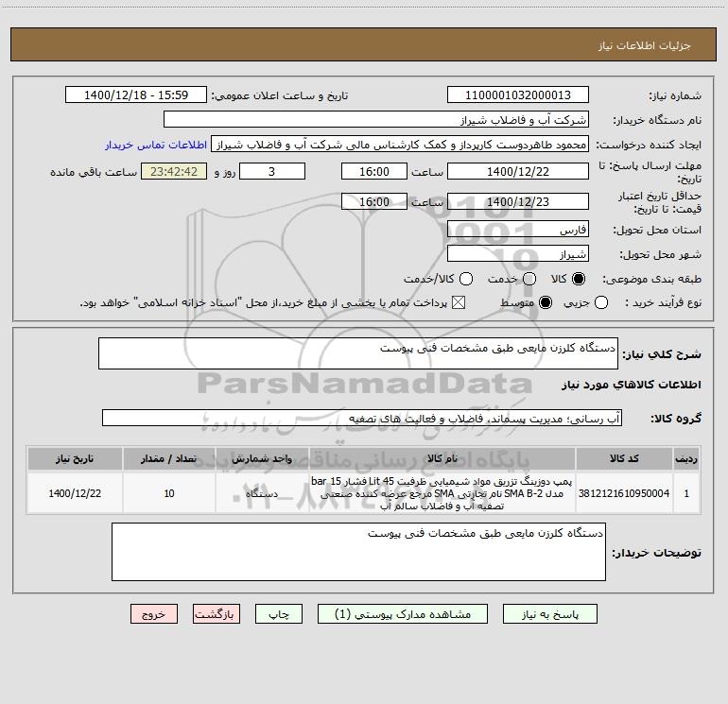This screenshot has width=728, height=704.
Task: Click the شرح کلی نیاز description box
Action: 358,353
